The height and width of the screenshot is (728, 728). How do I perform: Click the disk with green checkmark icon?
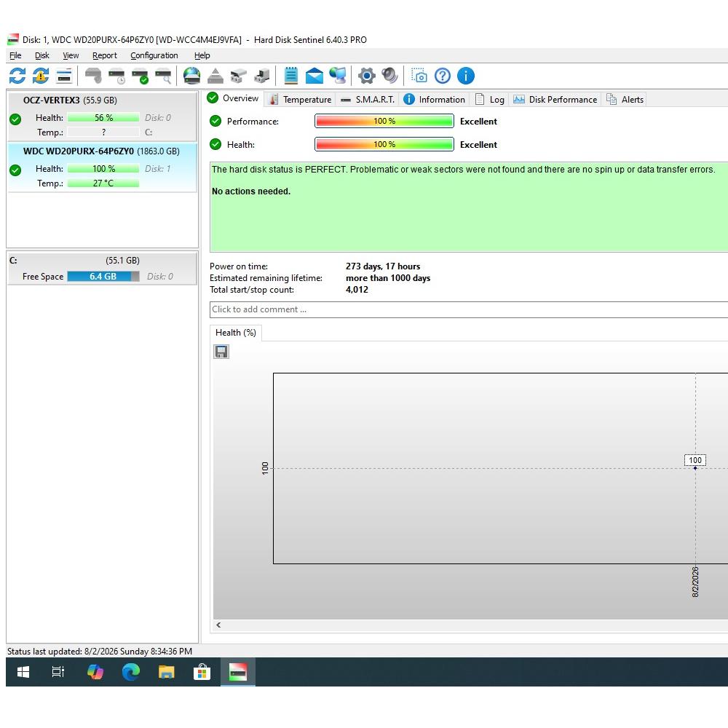click(140, 76)
